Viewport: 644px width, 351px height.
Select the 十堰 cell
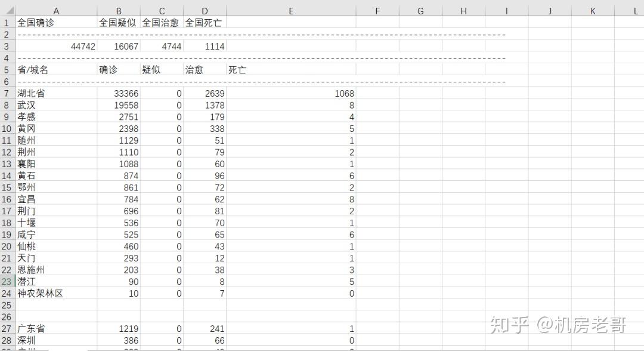(56, 223)
